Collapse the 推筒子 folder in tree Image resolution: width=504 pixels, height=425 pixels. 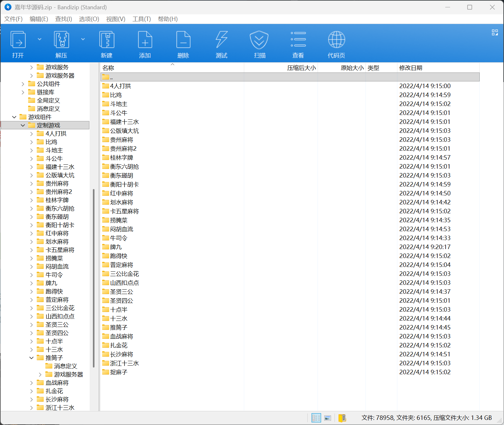click(31, 358)
